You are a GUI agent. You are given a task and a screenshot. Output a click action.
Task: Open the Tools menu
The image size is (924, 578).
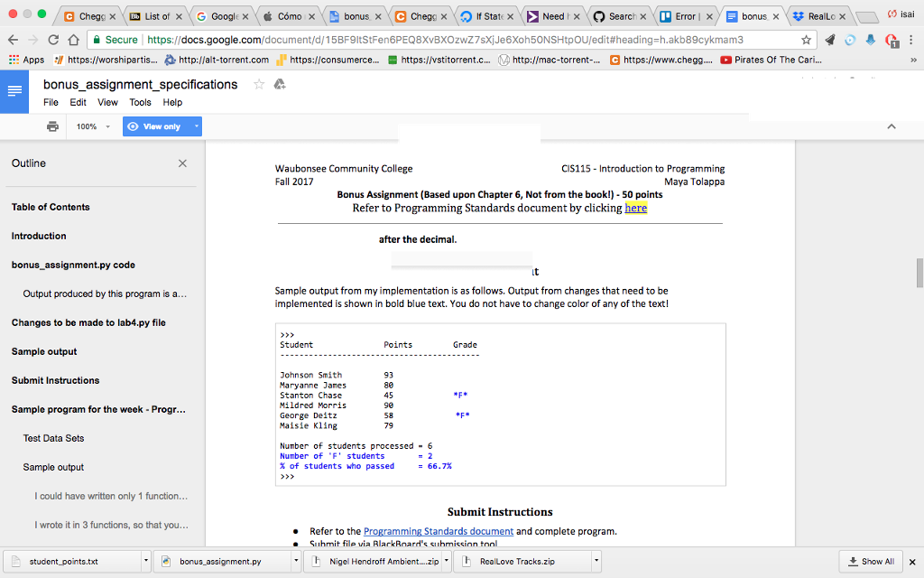coord(138,102)
